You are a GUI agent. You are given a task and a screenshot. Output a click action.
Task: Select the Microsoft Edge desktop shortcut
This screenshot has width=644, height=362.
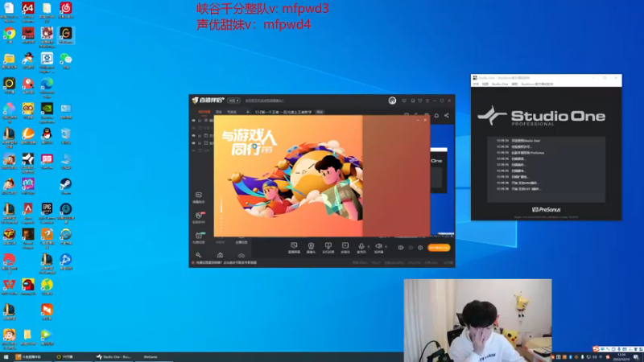pos(47,84)
